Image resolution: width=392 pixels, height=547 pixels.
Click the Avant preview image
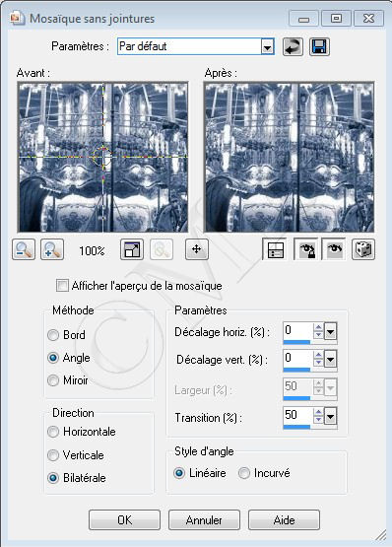tap(102, 157)
